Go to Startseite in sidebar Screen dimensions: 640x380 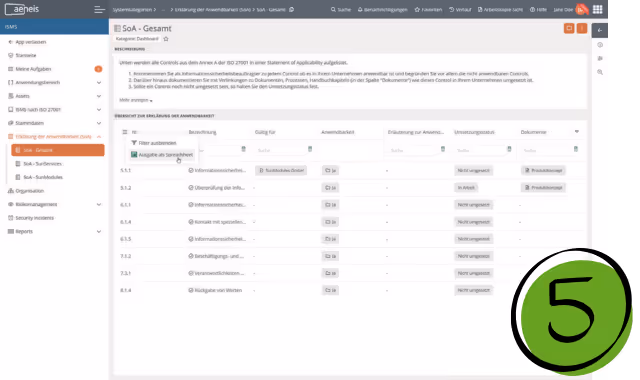click(x=22, y=56)
